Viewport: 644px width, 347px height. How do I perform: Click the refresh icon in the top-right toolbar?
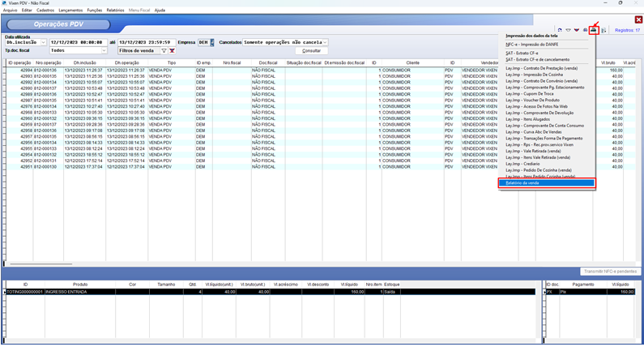pyautogui.click(x=560, y=30)
